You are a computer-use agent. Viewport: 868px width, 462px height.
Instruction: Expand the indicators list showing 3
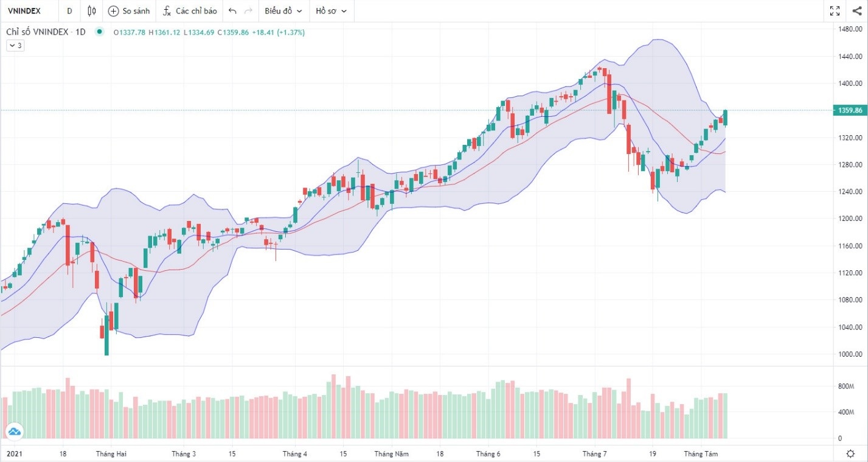(15, 45)
